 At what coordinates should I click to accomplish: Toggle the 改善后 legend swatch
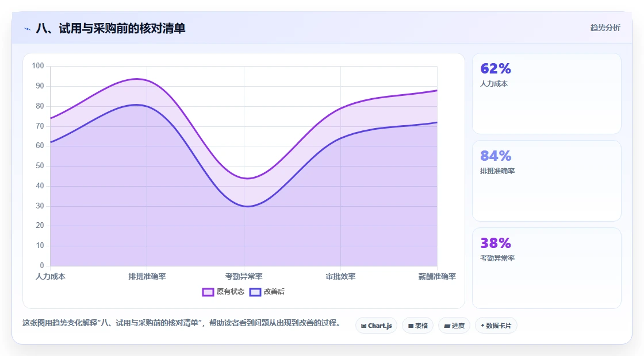255,292
